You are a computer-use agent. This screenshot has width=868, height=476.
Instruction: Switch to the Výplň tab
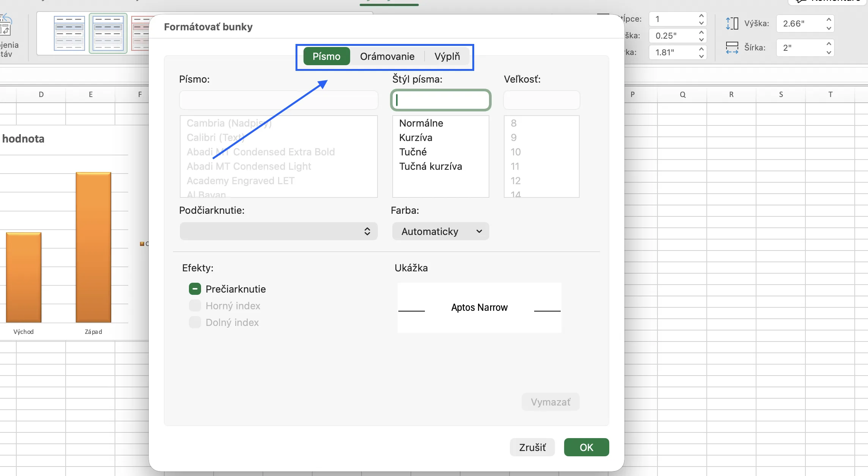click(x=447, y=56)
